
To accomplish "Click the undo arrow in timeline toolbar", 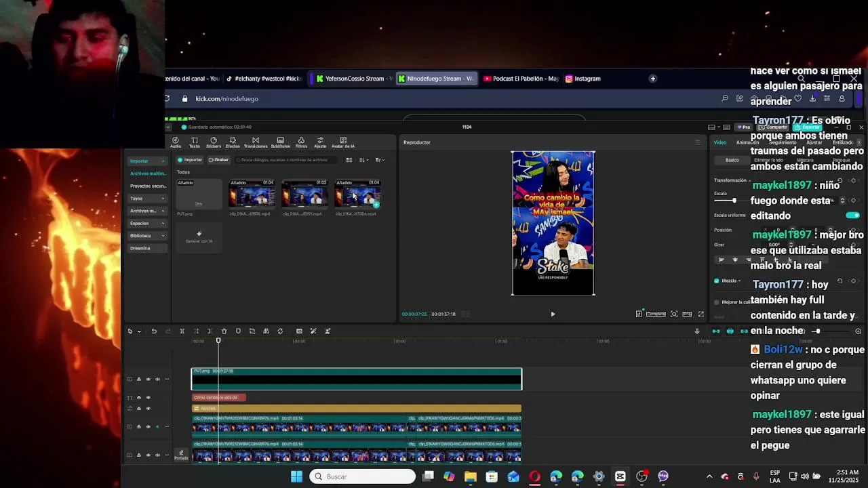I will click(154, 331).
